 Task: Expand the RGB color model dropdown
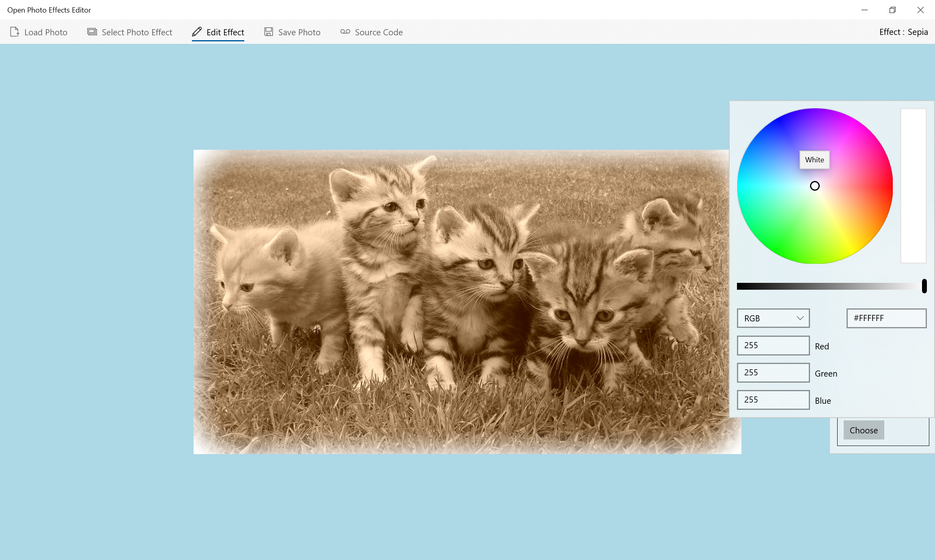click(773, 318)
